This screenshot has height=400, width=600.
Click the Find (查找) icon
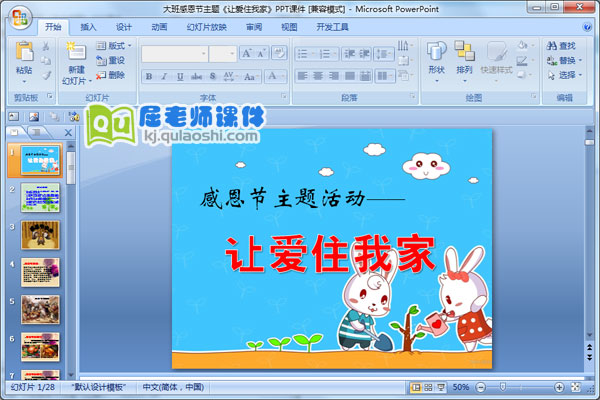(560, 45)
